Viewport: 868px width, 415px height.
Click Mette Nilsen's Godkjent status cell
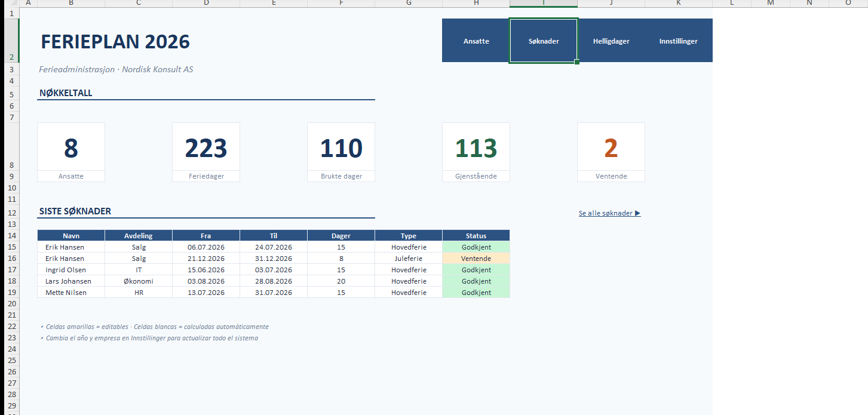click(x=476, y=293)
